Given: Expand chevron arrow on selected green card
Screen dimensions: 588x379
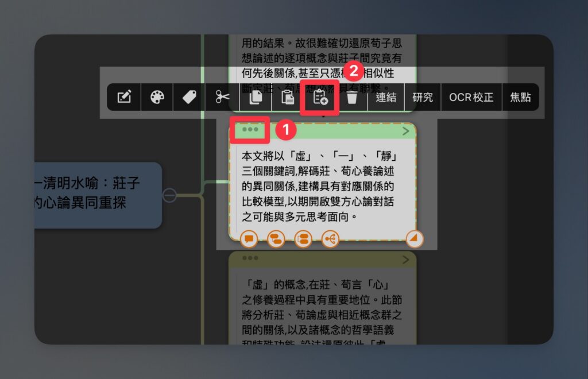Looking at the screenshot, I should [x=405, y=131].
